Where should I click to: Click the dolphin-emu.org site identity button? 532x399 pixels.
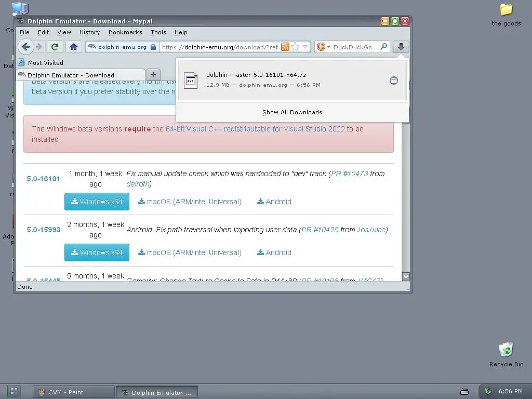(122, 47)
